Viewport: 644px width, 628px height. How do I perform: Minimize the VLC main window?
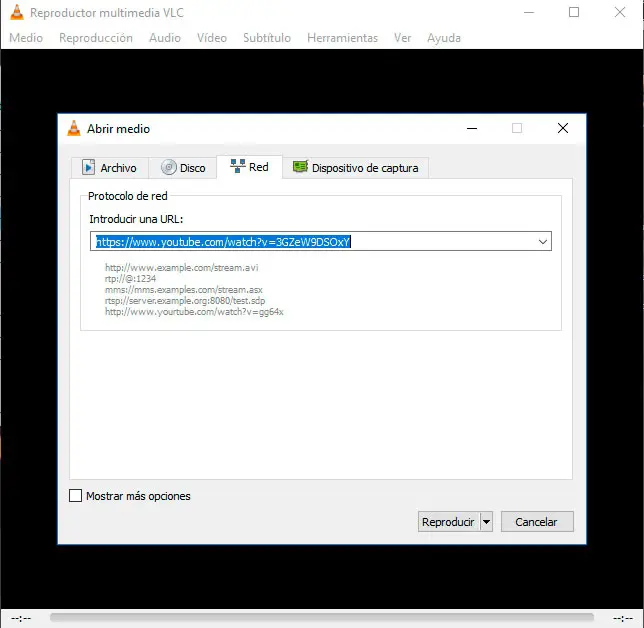pyautogui.click(x=529, y=12)
